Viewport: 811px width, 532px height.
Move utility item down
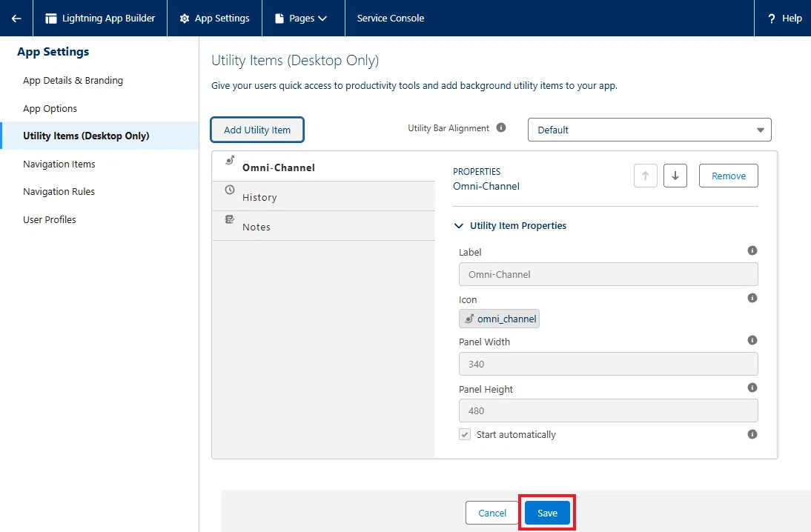[x=675, y=176]
